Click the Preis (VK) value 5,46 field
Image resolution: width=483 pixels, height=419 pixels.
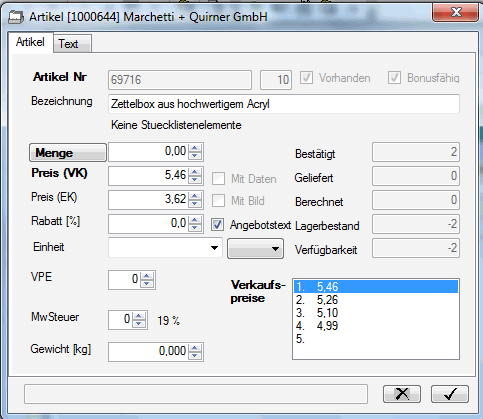(148, 176)
